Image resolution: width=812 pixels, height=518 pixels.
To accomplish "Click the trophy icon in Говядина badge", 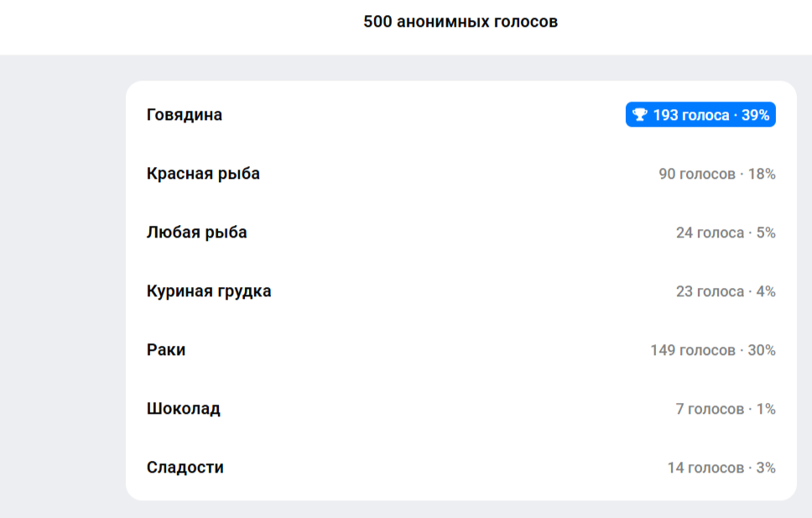I will pos(640,114).
